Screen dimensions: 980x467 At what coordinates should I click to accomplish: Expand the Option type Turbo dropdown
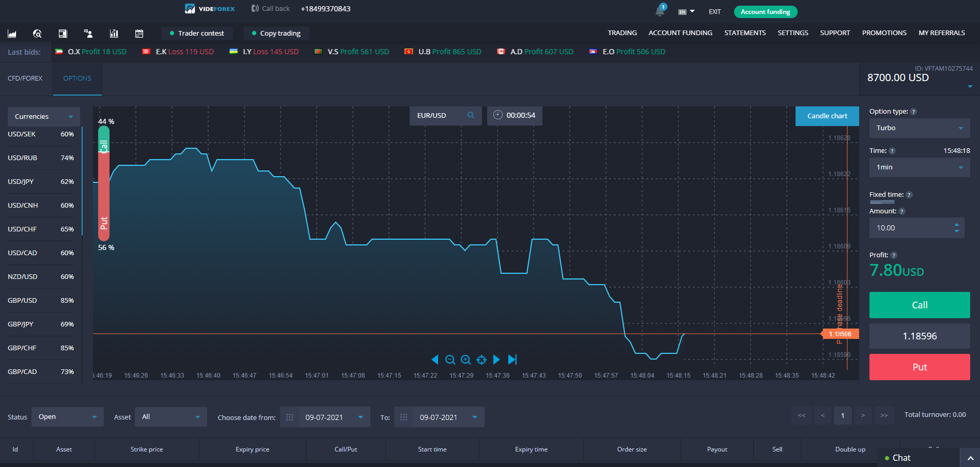coord(919,128)
